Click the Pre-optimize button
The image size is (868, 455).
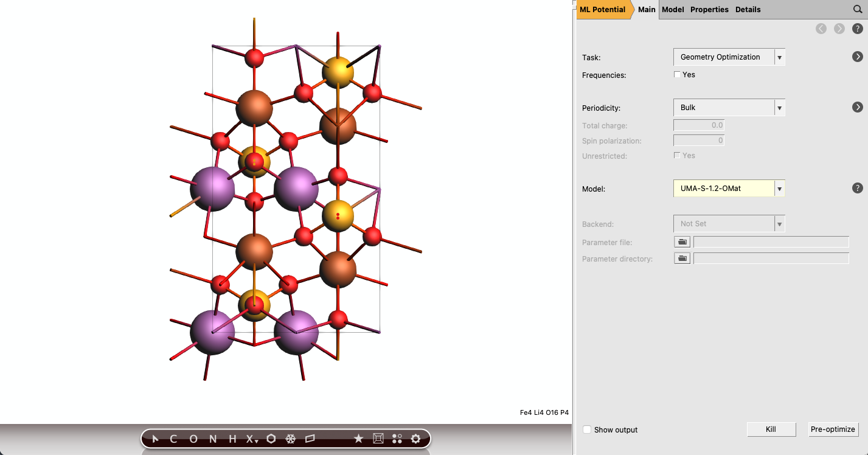pyautogui.click(x=833, y=429)
